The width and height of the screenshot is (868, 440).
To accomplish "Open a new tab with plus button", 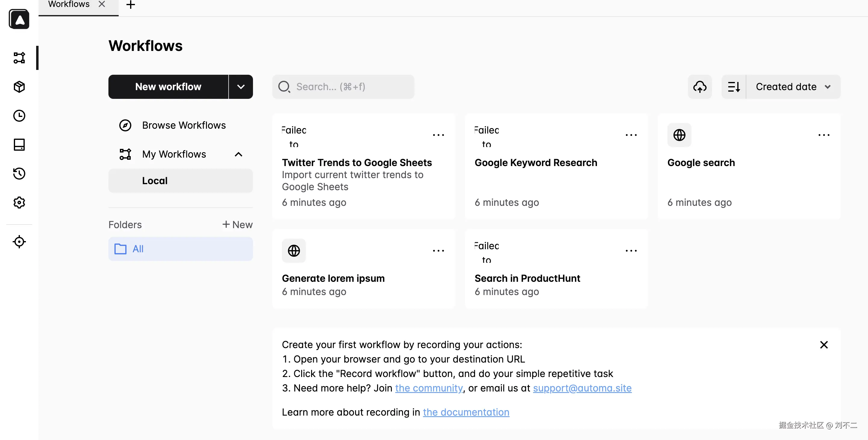I will 130,5.
